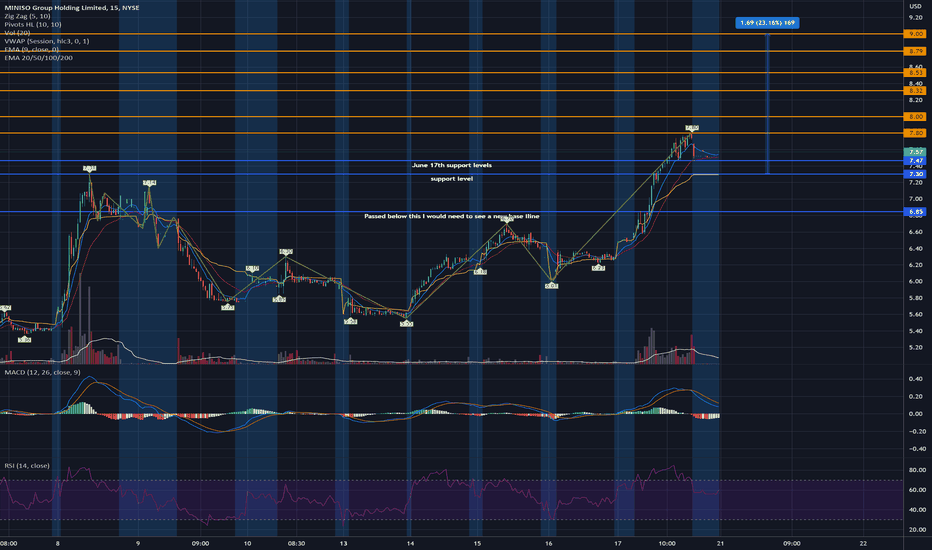The image size is (932, 550).
Task: Select the orange 8.32 price level label
Action: 914,90
